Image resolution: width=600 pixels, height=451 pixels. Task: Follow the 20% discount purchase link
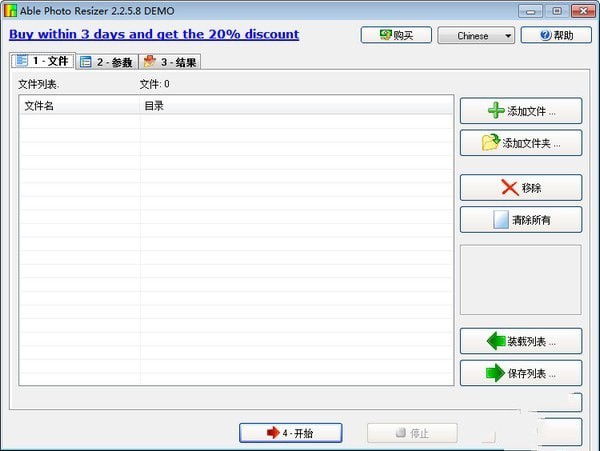pyautogui.click(x=154, y=34)
